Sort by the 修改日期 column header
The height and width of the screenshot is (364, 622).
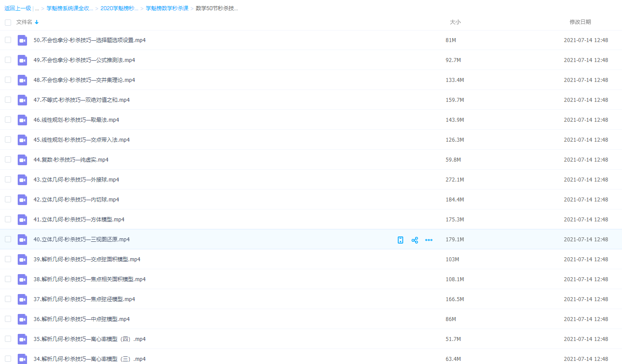click(x=580, y=22)
